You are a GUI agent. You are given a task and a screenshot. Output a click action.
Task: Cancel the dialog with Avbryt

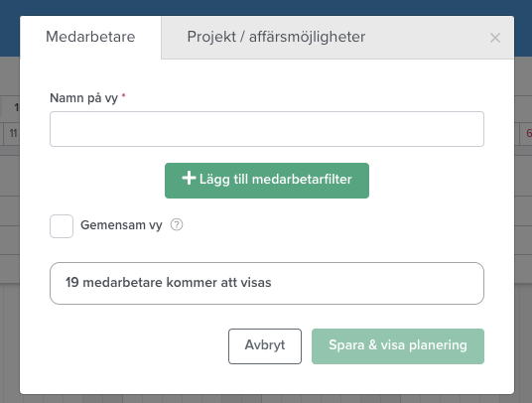click(265, 346)
